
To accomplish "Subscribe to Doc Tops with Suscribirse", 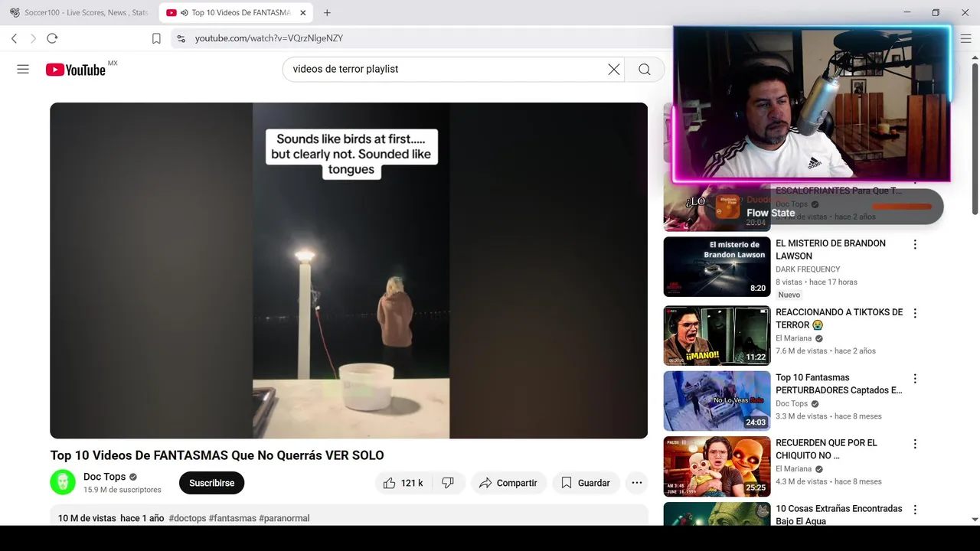I will click(211, 483).
